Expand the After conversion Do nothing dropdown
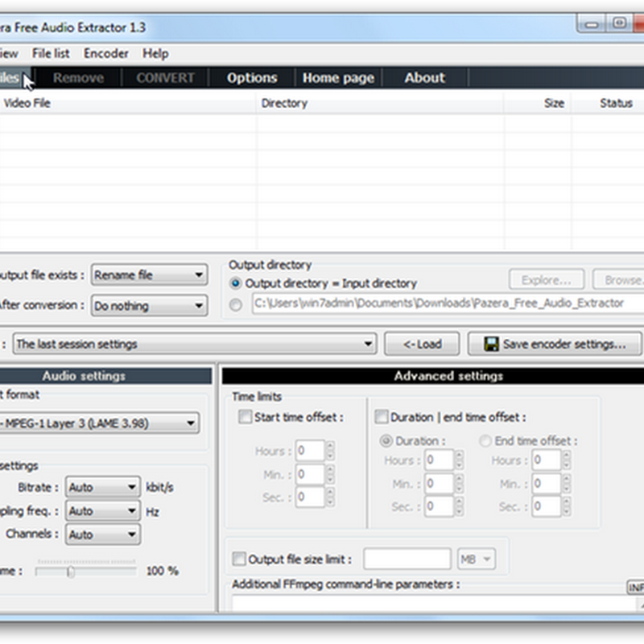The width and height of the screenshot is (644, 644). pos(149,306)
